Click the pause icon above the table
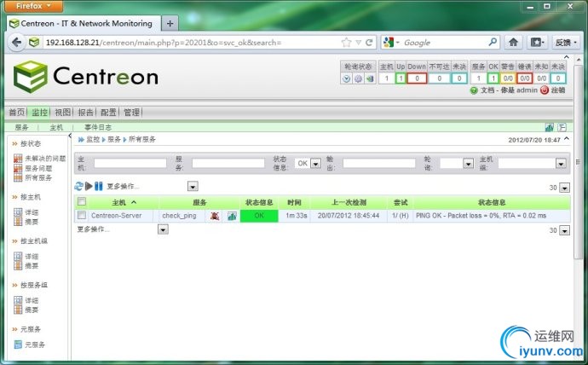 (99, 186)
